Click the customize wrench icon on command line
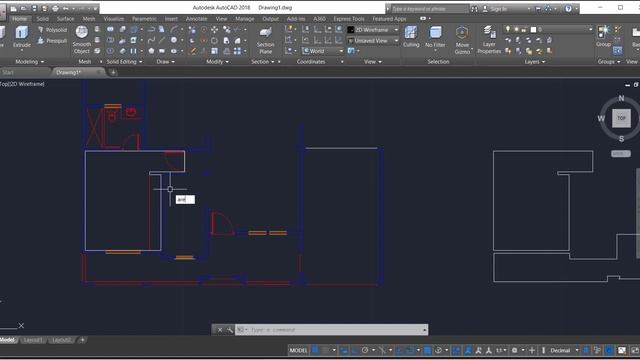The height and width of the screenshot is (360, 640). tap(230, 330)
